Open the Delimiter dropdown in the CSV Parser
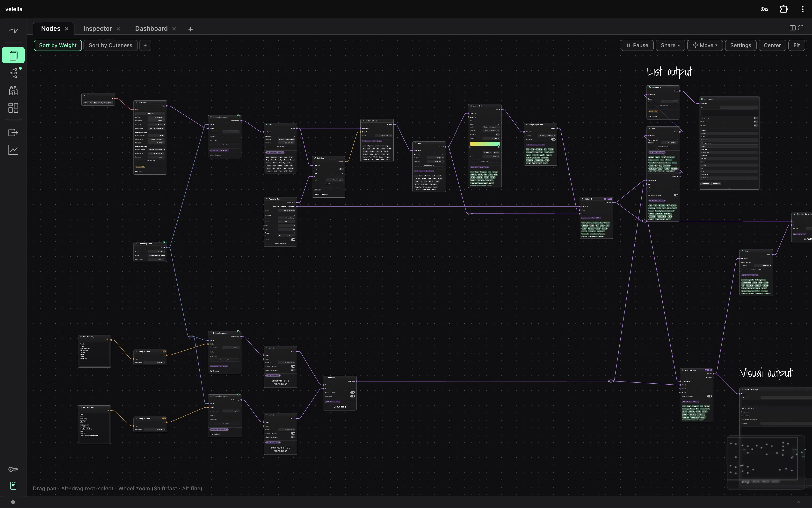The height and width of the screenshot is (508, 812). pos(157,117)
